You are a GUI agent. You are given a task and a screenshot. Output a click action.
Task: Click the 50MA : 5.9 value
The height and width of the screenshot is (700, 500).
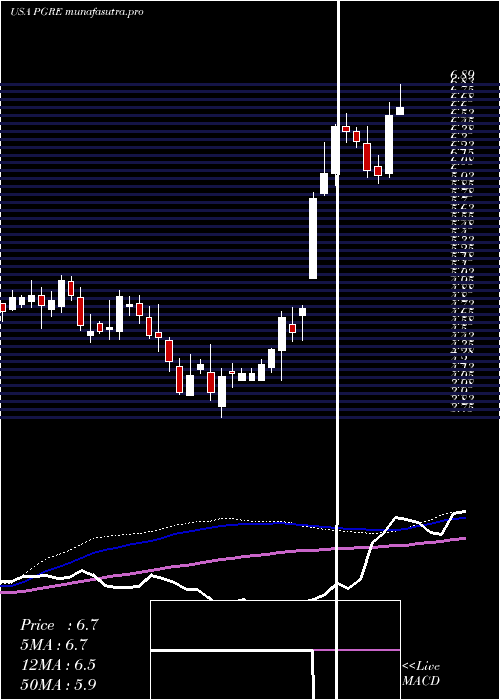coord(58,684)
